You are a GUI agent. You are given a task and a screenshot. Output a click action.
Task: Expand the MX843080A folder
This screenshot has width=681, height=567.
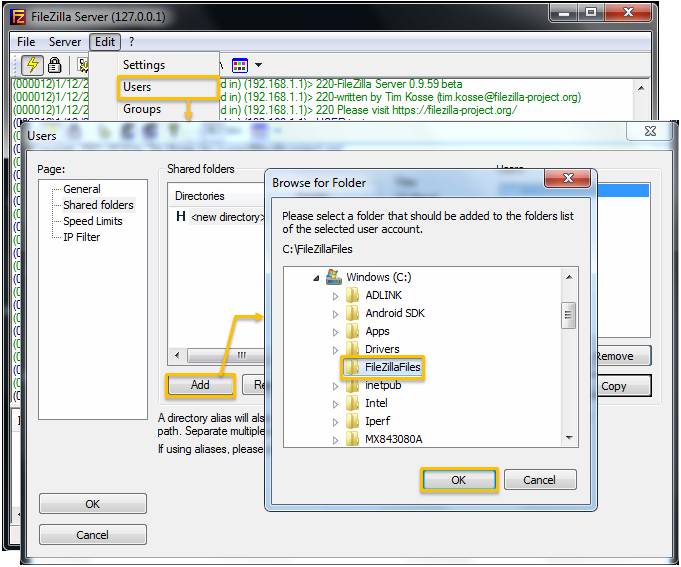pyautogui.click(x=335, y=440)
